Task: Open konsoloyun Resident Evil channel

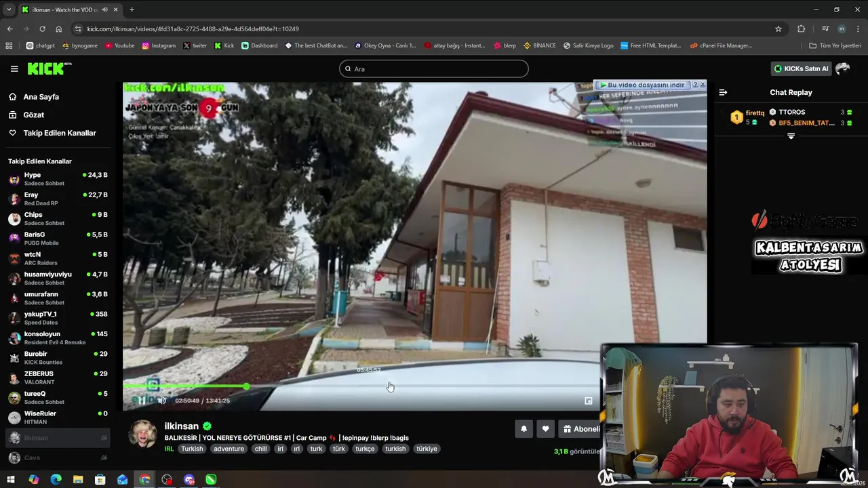Action: (57, 338)
